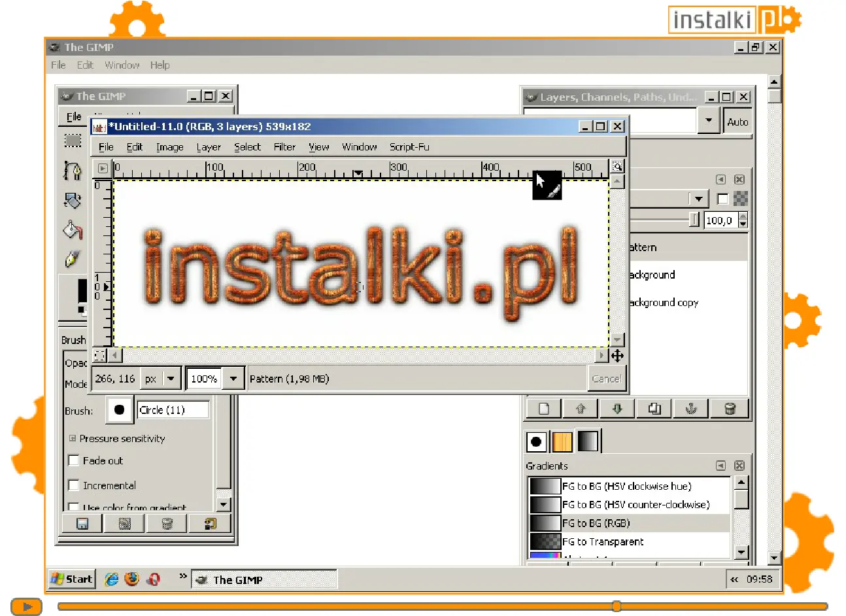
Task: Delete the selected layer with trash icon
Action: pyautogui.click(x=730, y=409)
